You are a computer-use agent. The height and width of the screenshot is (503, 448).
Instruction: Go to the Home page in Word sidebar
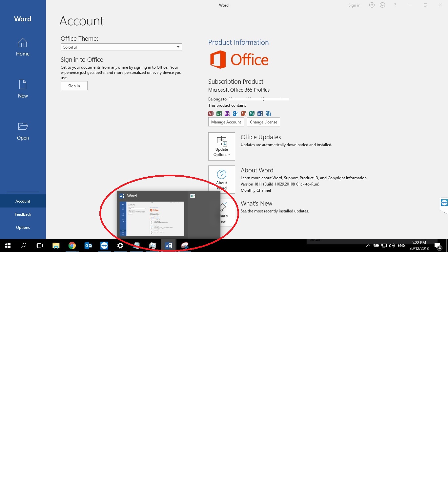coord(23,47)
